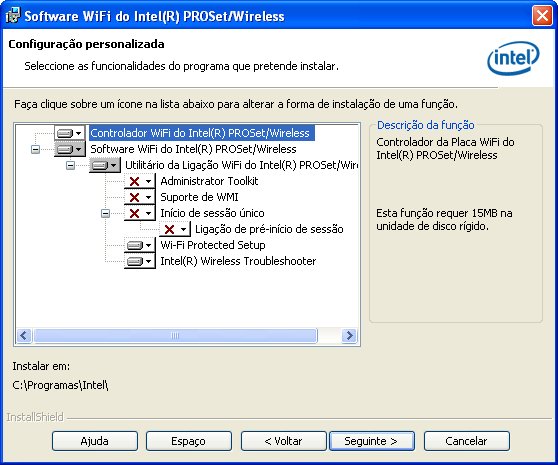
Task: Select Ligação de pré-início de sessão label
Action: click(269, 229)
